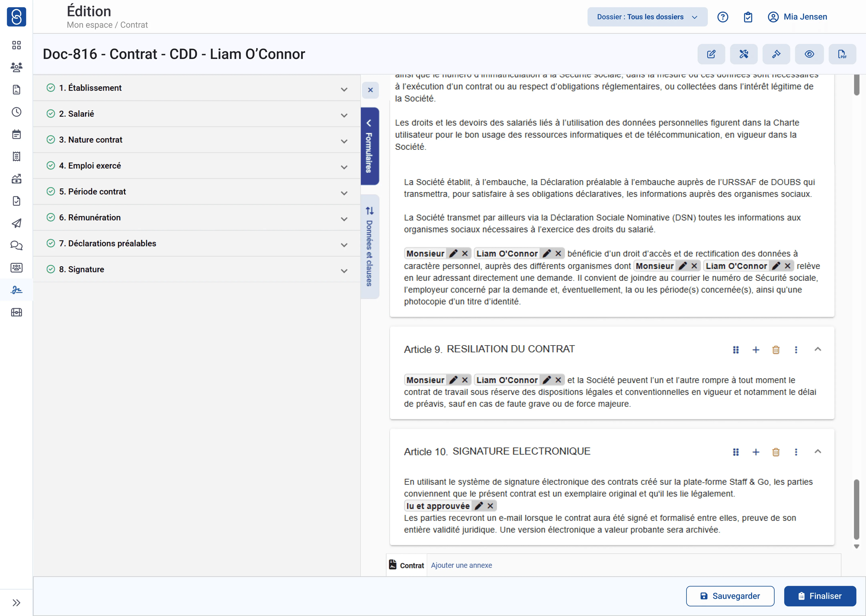
Task: Click Ajouter une annexe link
Action: point(461,565)
